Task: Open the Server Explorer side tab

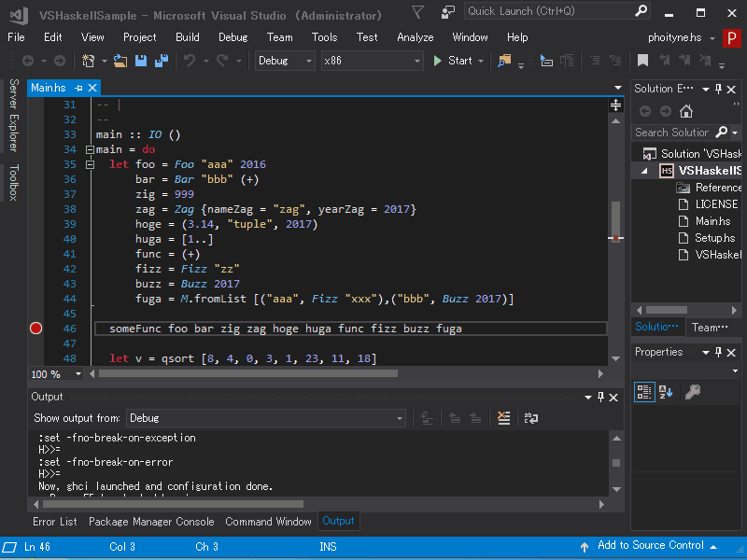Action: (14, 115)
